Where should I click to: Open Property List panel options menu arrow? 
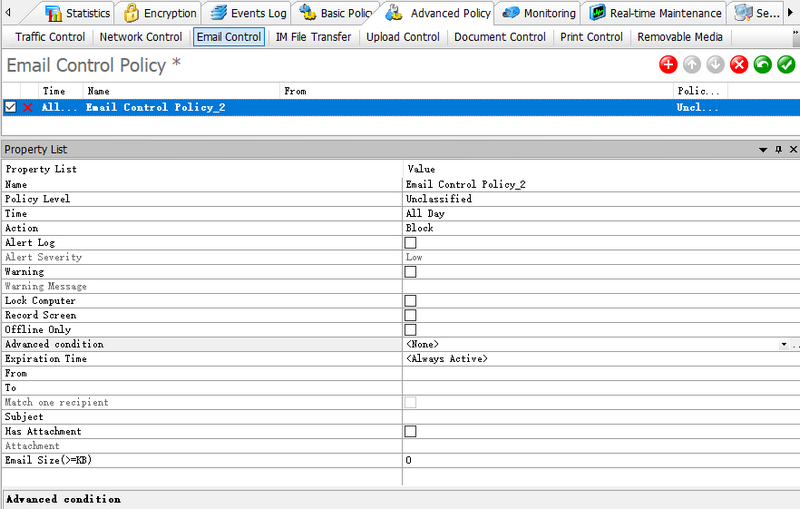[x=763, y=149]
